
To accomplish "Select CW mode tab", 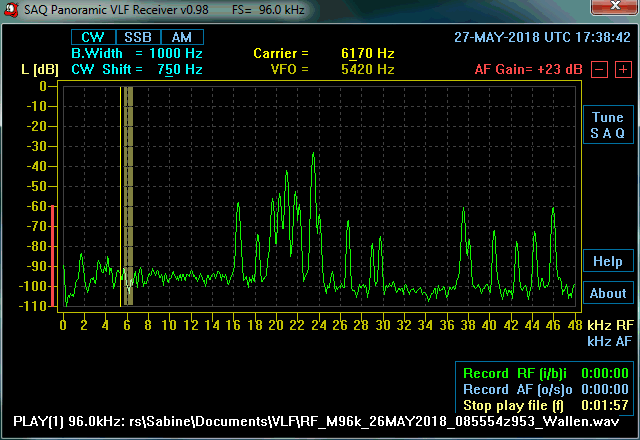I will pyautogui.click(x=93, y=37).
